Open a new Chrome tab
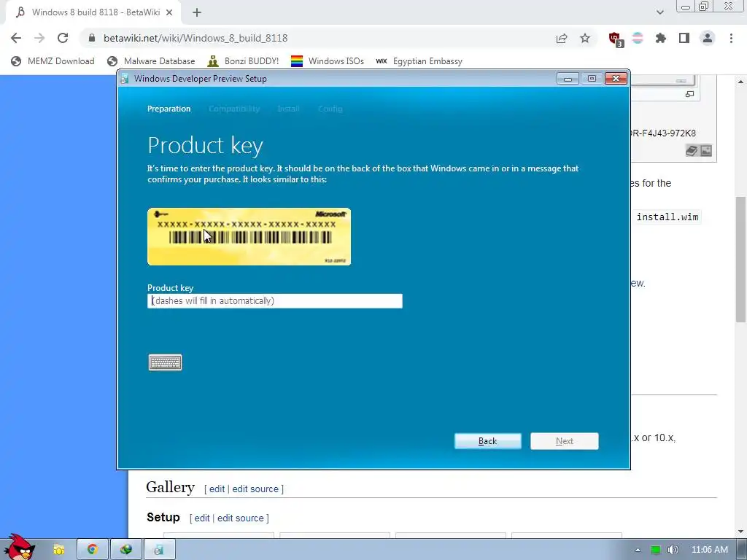 pyautogui.click(x=197, y=12)
